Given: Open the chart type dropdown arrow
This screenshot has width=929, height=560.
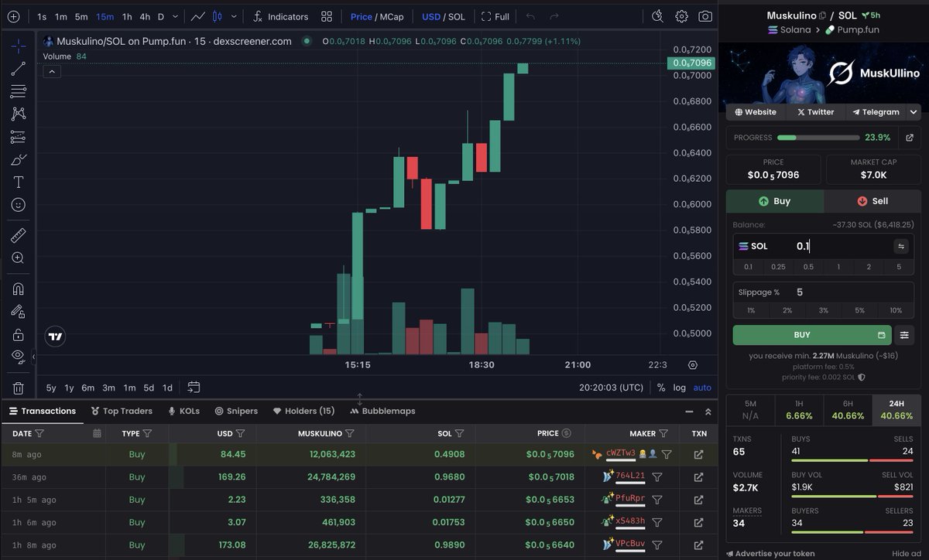Looking at the screenshot, I should coord(235,16).
